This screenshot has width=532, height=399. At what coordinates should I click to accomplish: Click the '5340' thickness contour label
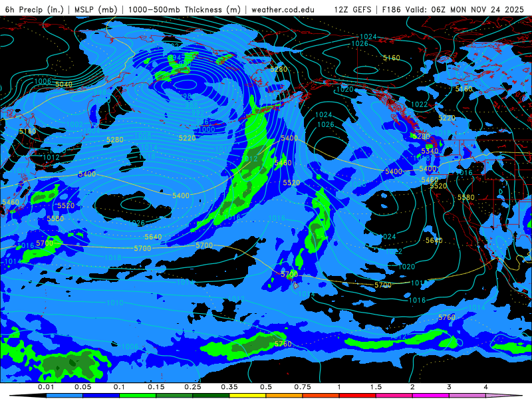(430, 151)
